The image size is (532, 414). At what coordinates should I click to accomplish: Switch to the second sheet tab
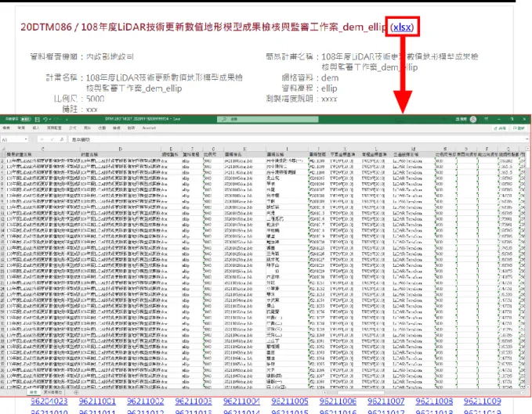pyautogui.click(x=53, y=392)
